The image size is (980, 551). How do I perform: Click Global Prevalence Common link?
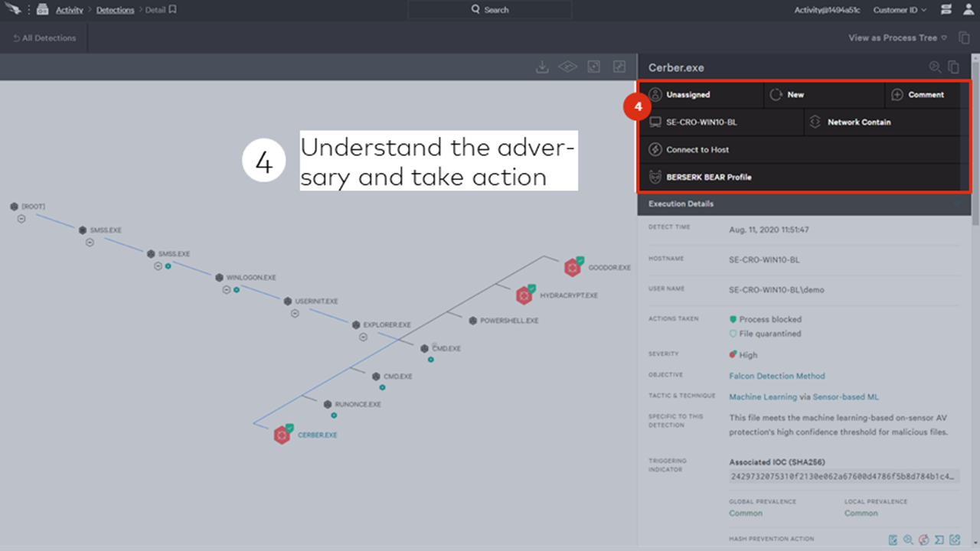pos(746,513)
